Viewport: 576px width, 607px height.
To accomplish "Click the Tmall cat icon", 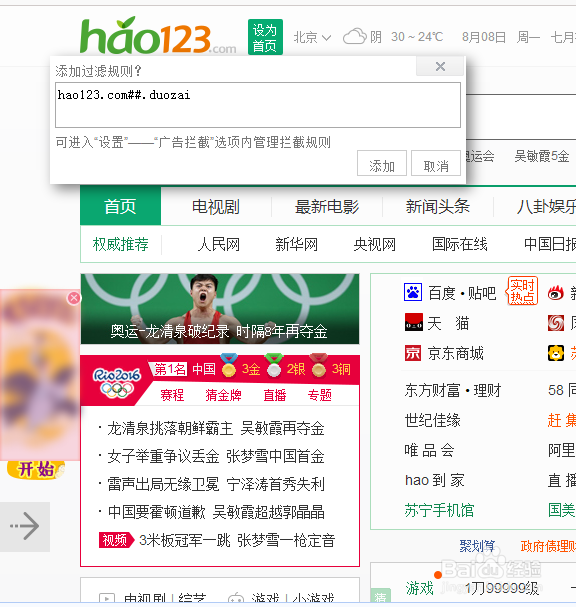I will tap(413, 322).
